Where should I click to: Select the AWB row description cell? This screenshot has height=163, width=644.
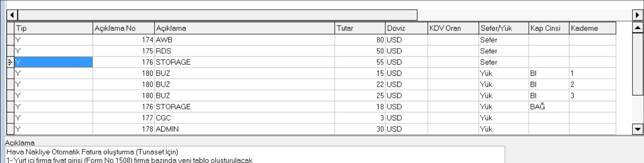[245, 40]
